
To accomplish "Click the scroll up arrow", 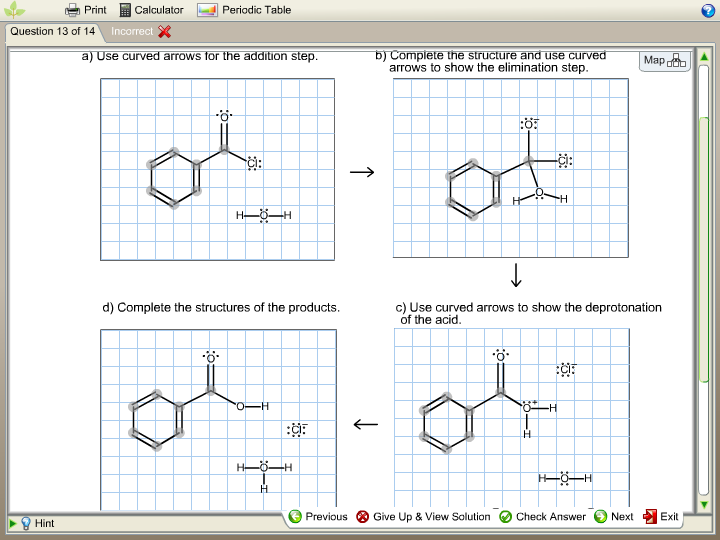I will (704, 56).
